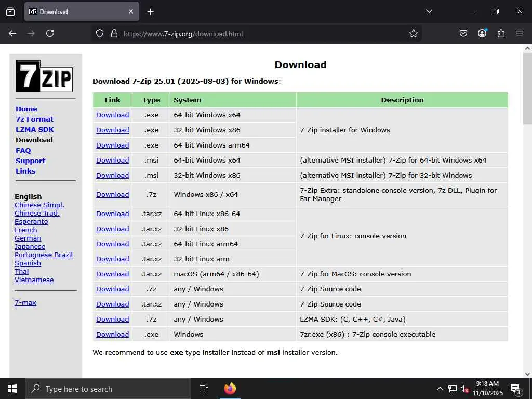
Task: Show hidden system tray icons
Action: click(x=440, y=389)
